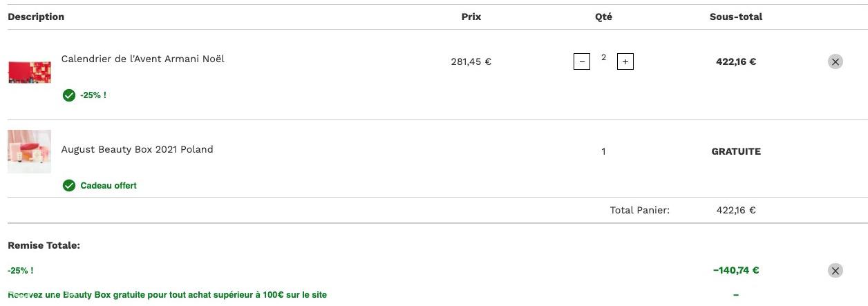Click the Qté column header
Screen dimensions: 868x306
[x=603, y=17]
